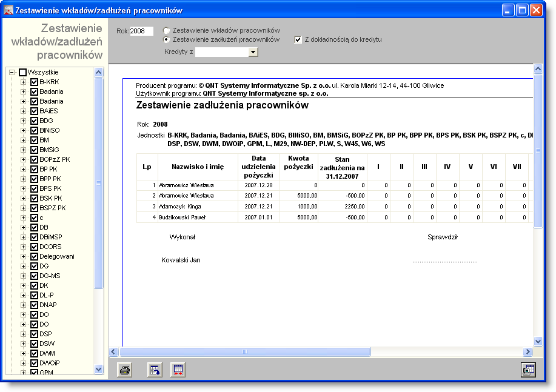Click the report's vertical scrollbar thumb

coord(538,151)
